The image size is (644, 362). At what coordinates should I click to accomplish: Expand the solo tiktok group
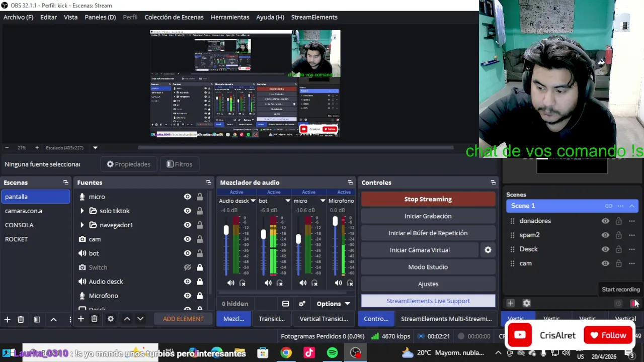(82, 211)
